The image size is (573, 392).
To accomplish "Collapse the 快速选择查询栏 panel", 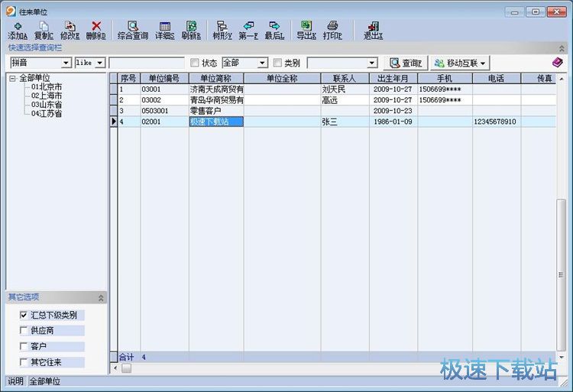I will point(562,48).
